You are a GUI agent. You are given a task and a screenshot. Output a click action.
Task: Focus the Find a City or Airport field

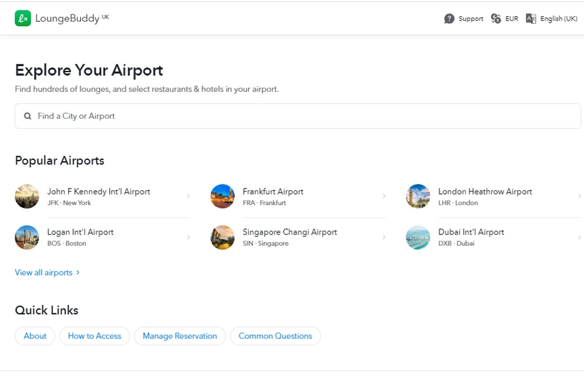[298, 116]
